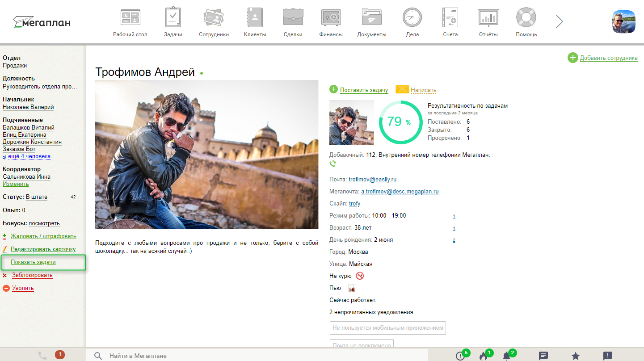
Task: Open the user avatar in top-right corner
Action: tap(623, 21)
